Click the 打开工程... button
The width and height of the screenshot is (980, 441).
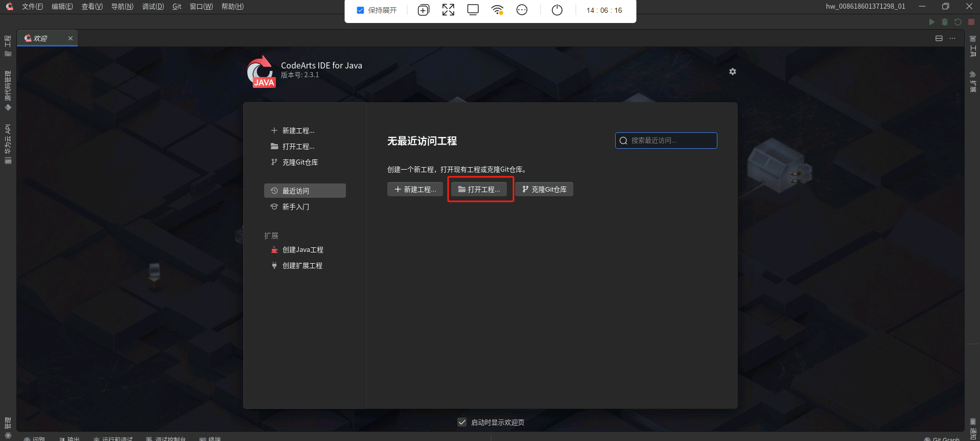pos(479,189)
